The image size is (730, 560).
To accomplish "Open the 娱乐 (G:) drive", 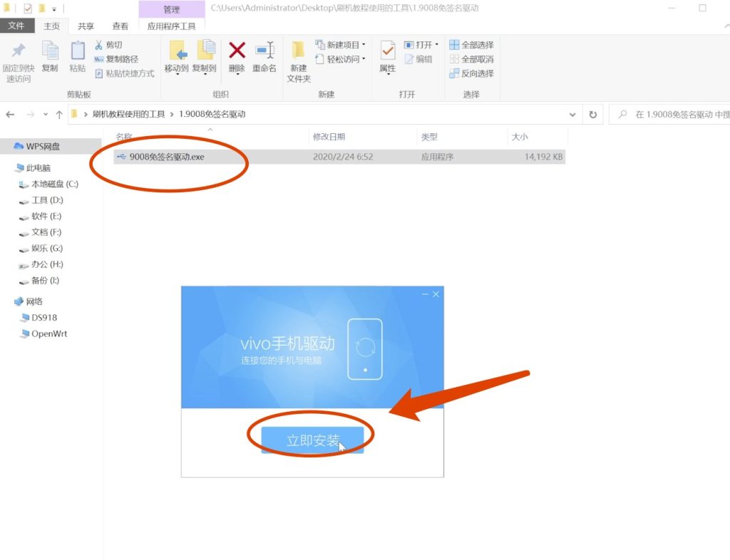I will (47, 249).
